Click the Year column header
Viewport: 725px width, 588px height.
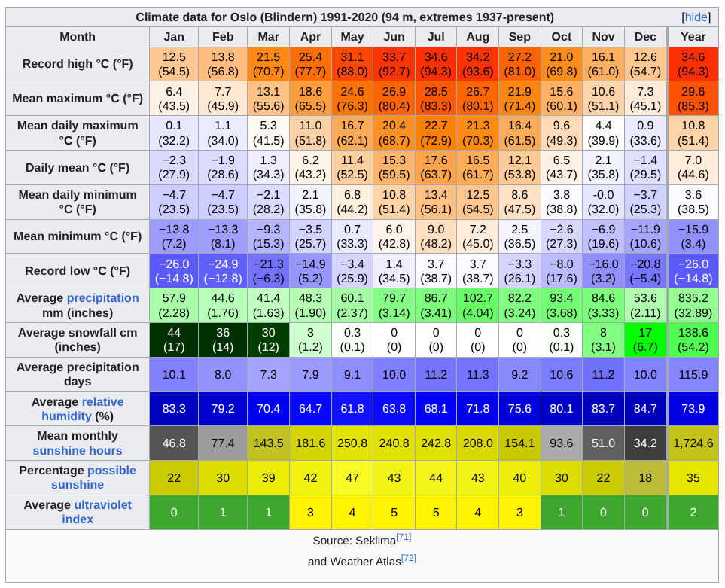[693, 37]
